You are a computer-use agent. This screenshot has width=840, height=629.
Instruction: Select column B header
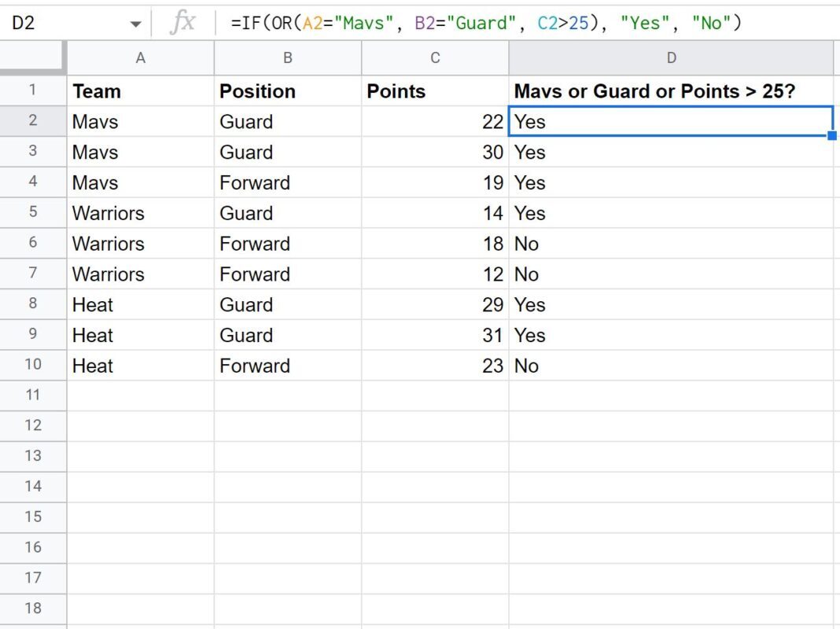[x=287, y=57]
